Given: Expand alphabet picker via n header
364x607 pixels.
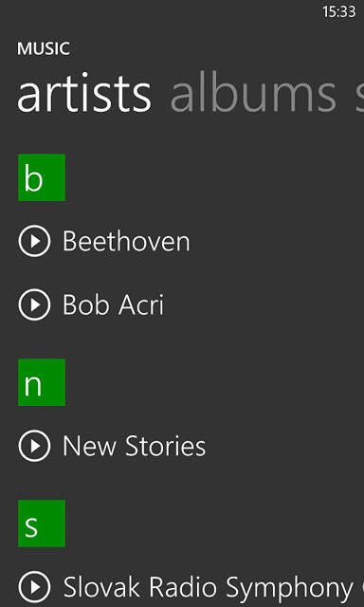Looking at the screenshot, I should click(x=42, y=382).
